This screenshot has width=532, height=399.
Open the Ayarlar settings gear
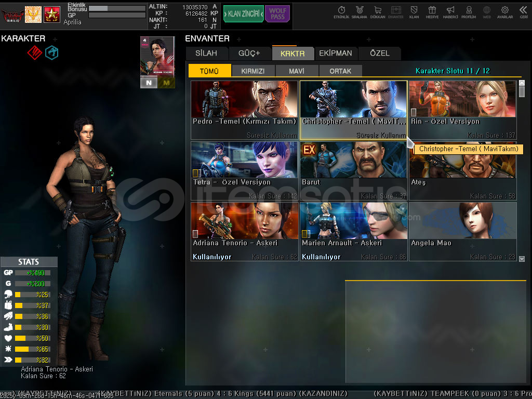505,12
